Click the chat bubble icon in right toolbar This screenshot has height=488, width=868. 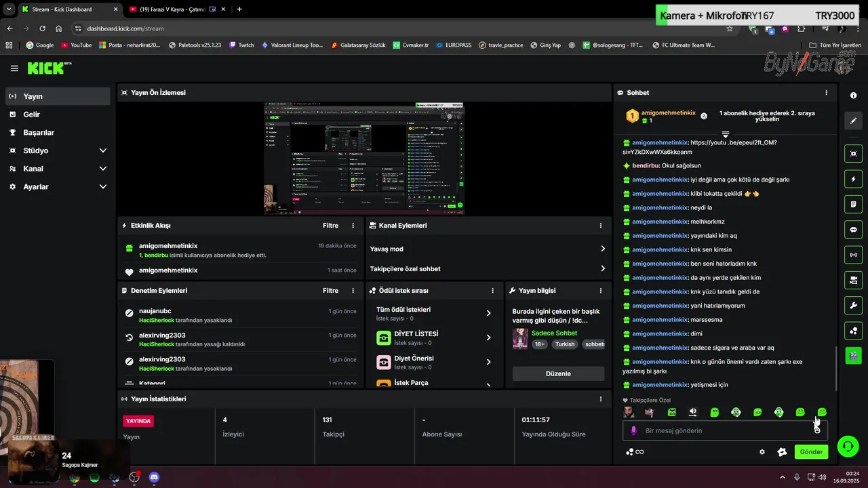coord(854,230)
